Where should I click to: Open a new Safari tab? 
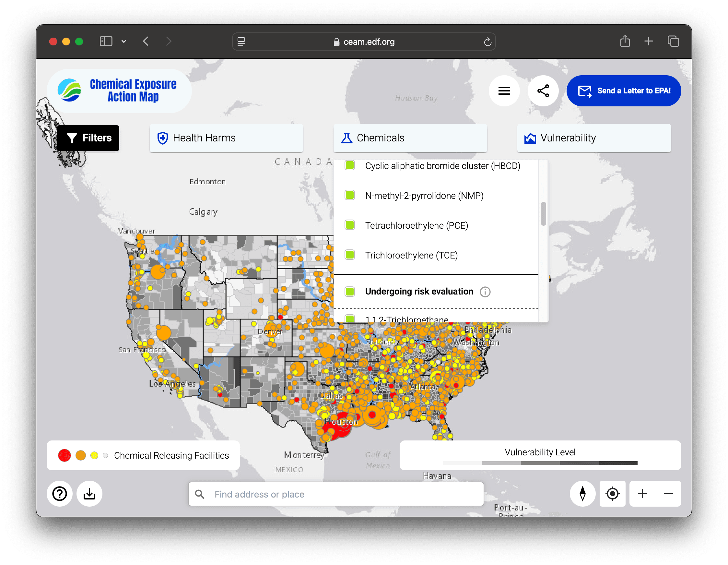tap(649, 42)
